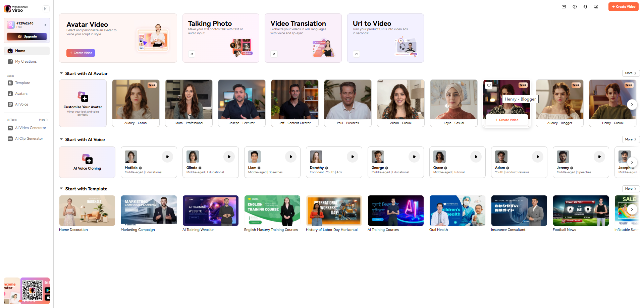644x308 pixels.
Task: Play Matilda's voice sample
Action: coord(167,157)
